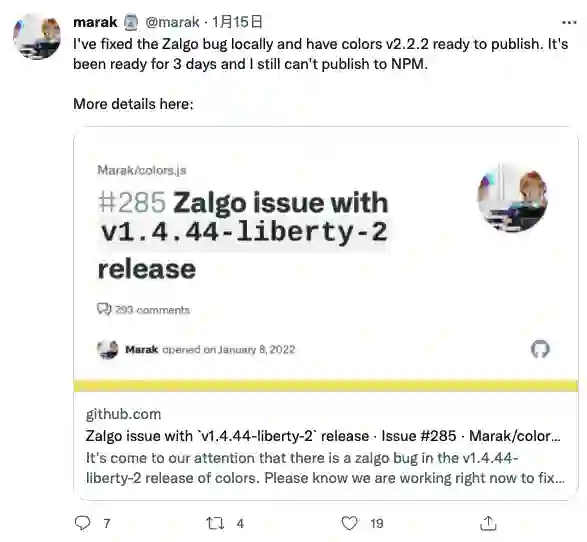Click the comments bubble icon in preview
Image resolution: width=587 pixels, height=542 pixels.
pyautogui.click(x=104, y=309)
